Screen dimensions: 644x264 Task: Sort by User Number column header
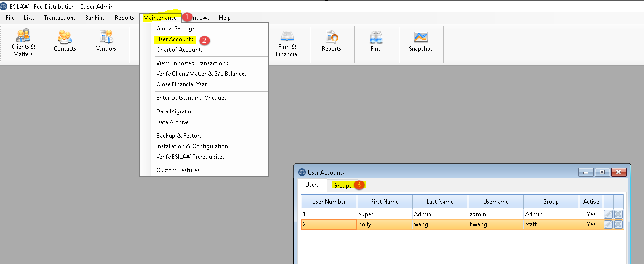(x=329, y=202)
